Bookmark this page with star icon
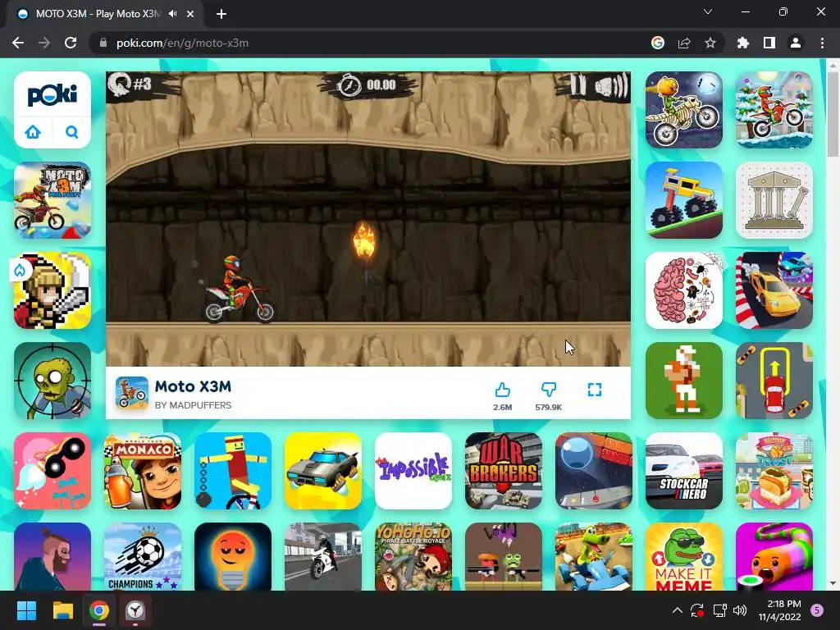 [x=710, y=43]
